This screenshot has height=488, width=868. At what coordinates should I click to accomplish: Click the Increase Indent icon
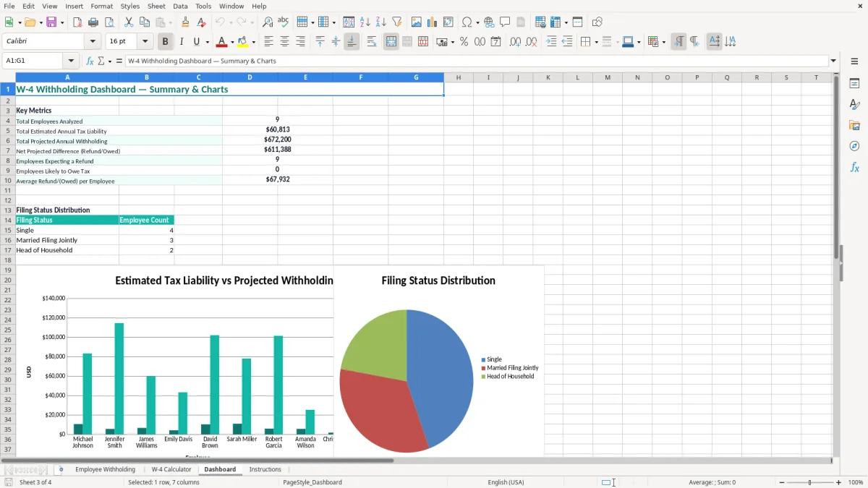pos(551,42)
